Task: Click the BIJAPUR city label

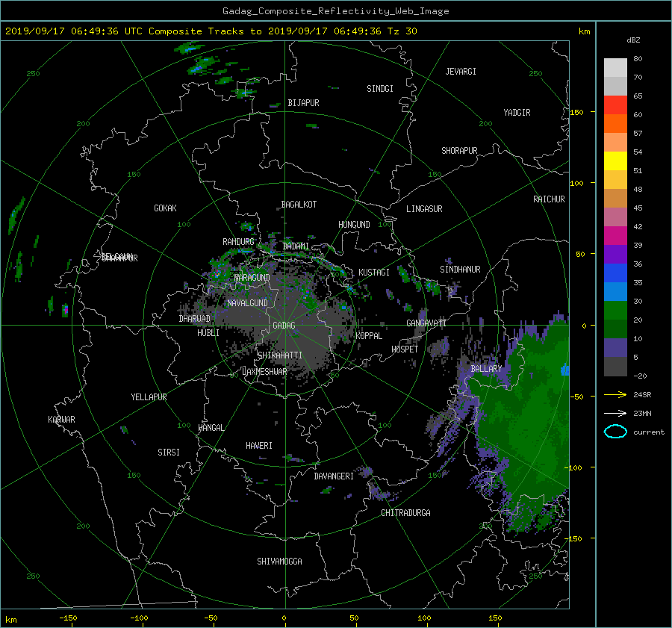Action: 303,103
